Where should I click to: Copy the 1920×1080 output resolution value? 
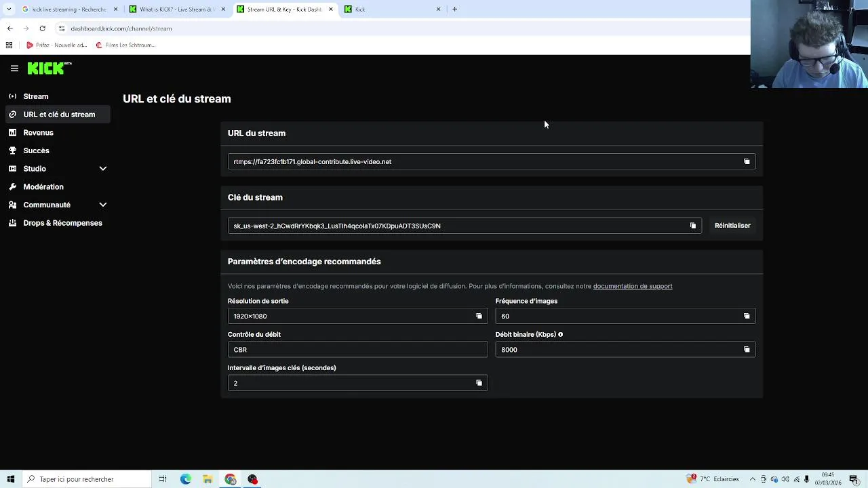tap(479, 316)
